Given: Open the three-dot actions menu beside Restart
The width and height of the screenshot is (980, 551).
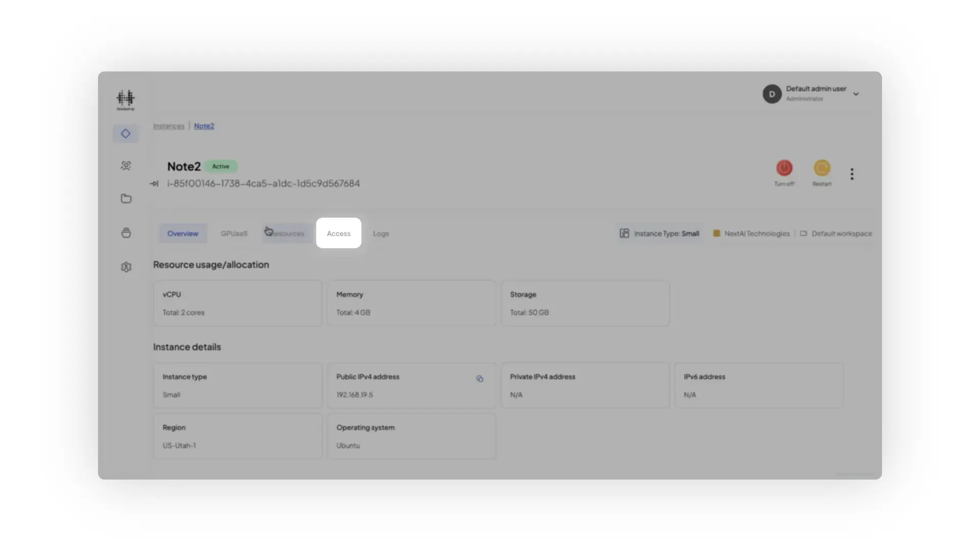Looking at the screenshot, I should click(x=852, y=173).
